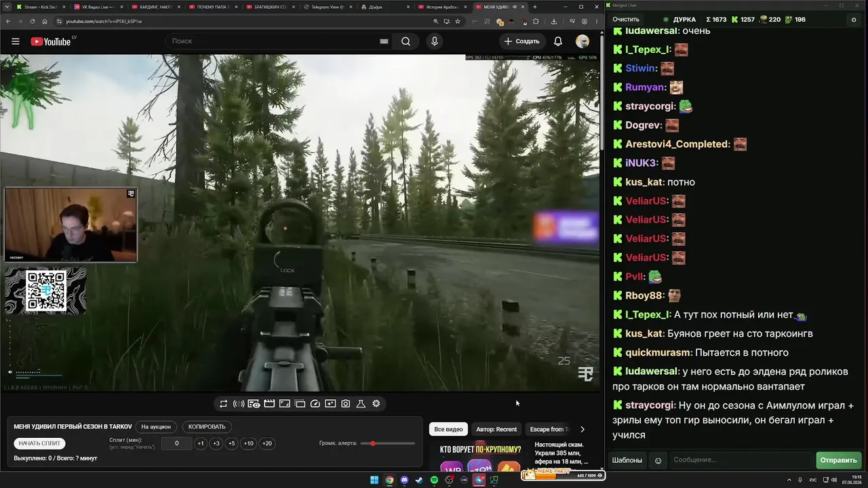Add +1 minute to the split

point(201,443)
